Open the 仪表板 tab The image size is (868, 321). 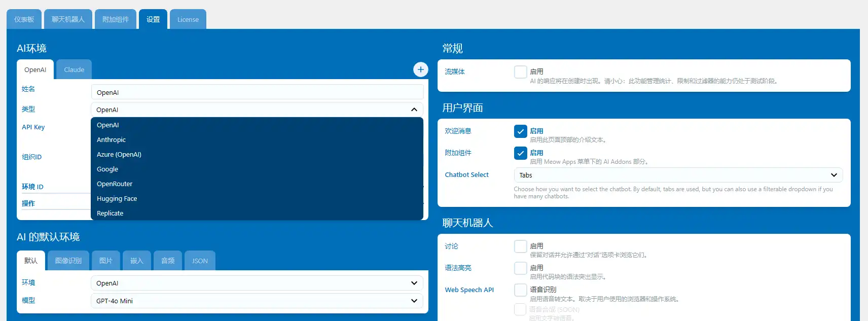tap(24, 19)
